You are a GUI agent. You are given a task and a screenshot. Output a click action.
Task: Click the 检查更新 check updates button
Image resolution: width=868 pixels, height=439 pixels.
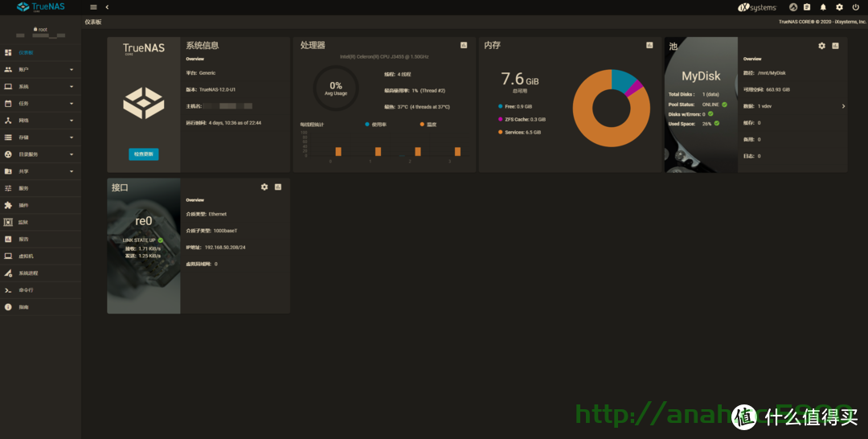pos(143,154)
